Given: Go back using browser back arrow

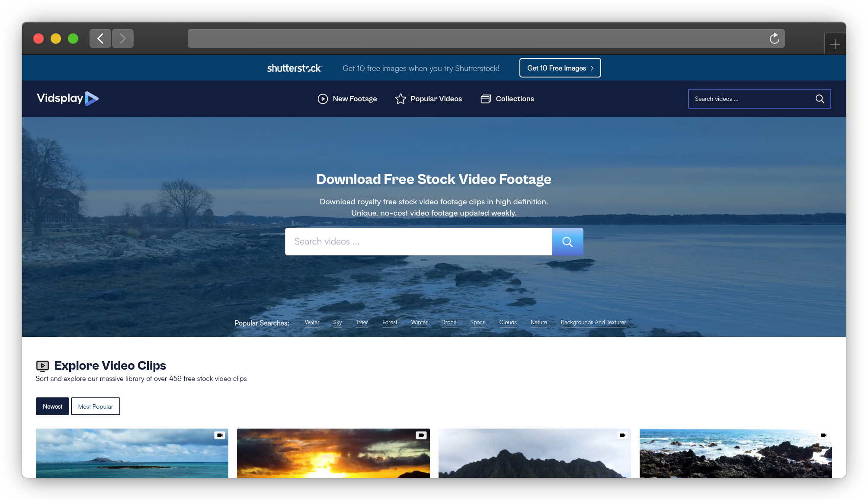Looking at the screenshot, I should [100, 39].
